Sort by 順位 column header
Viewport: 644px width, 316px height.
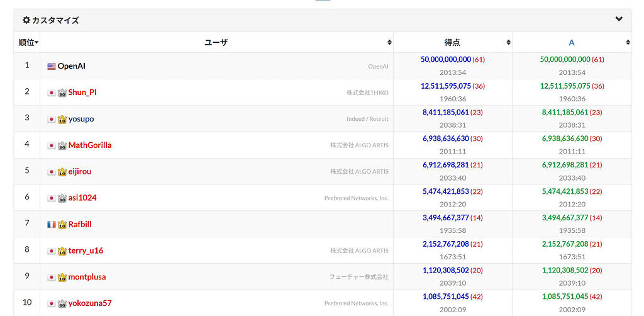28,42
